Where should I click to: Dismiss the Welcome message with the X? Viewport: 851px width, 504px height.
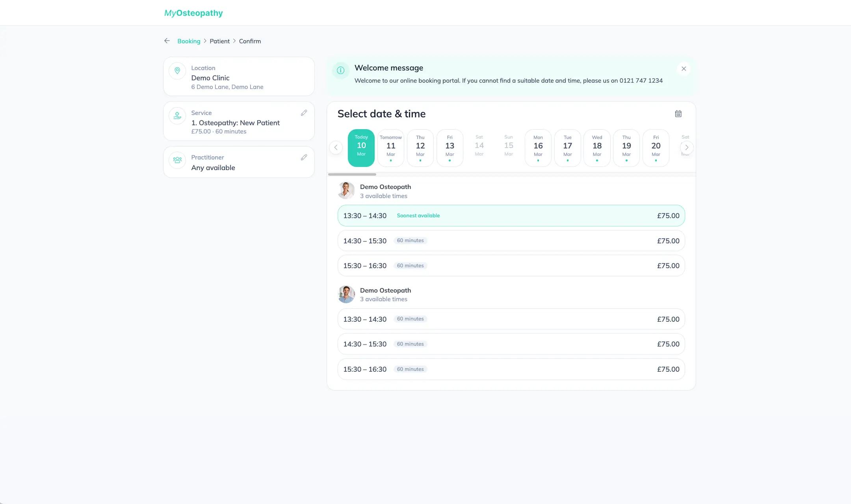pyautogui.click(x=683, y=69)
